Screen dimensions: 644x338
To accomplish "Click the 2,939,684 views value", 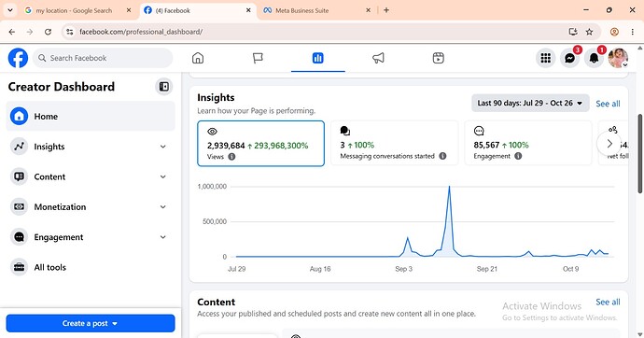I will [226, 146].
